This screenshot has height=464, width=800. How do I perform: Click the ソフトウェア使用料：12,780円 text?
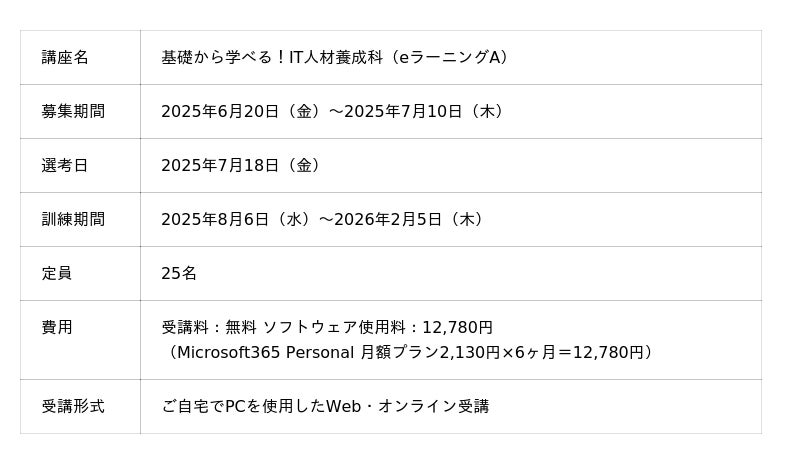click(x=378, y=328)
